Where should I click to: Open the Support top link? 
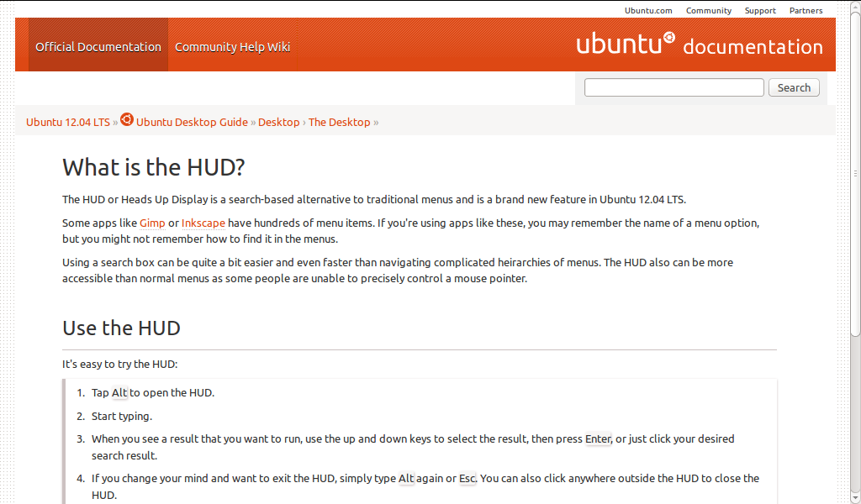click(760, 10)
